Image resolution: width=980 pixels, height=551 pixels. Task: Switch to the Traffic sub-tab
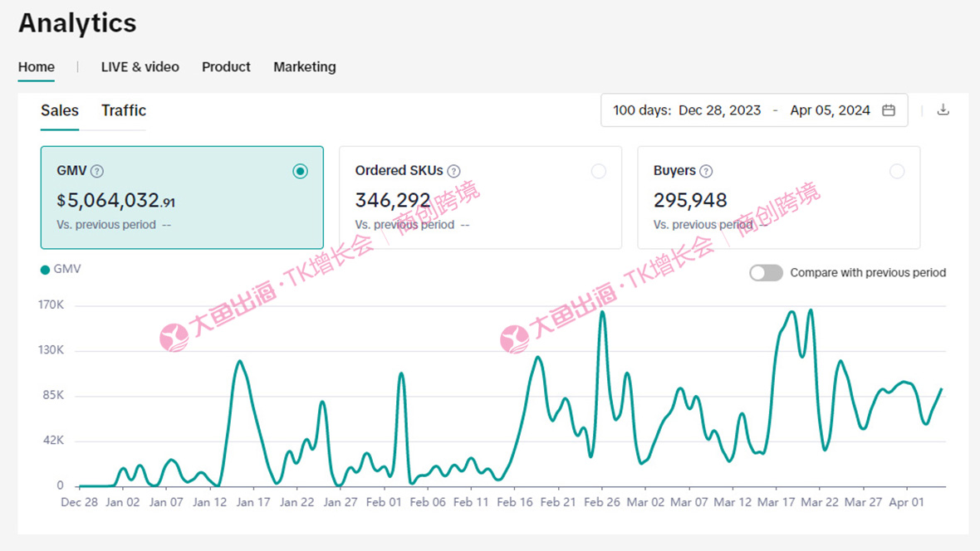click(124, 110)
